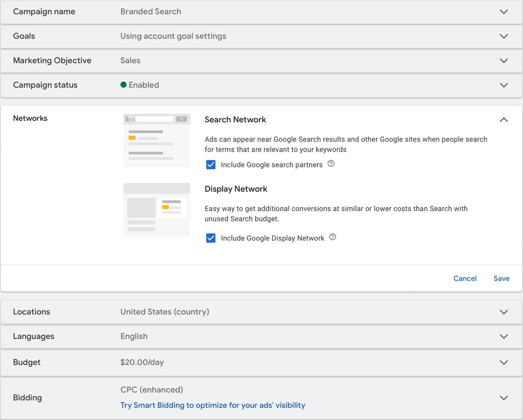This screenshot has height=420, width=523.
Task: Open the Locations settings
Action: (x=503, y=312)
